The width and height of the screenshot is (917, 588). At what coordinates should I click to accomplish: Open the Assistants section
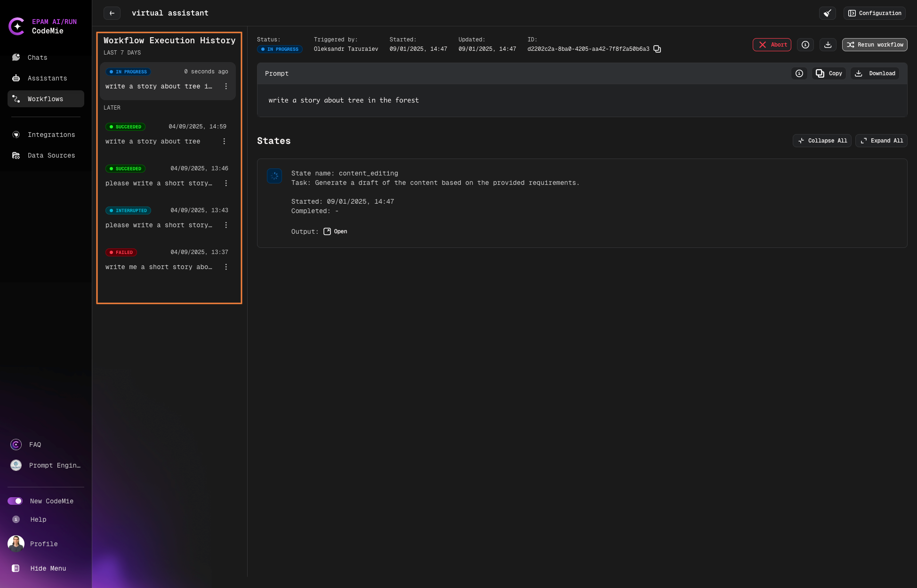(47, 78)
